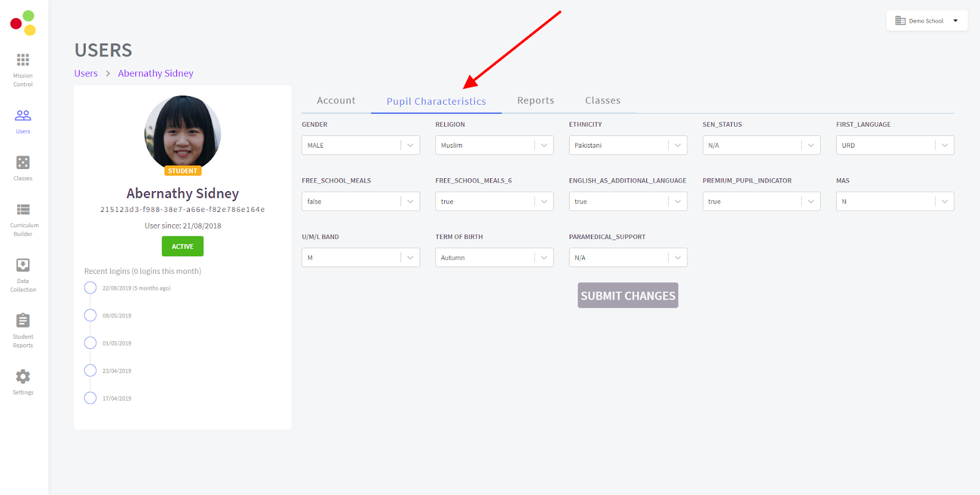
Task: Switch to the Reports tab
Action: pos(535,100)
